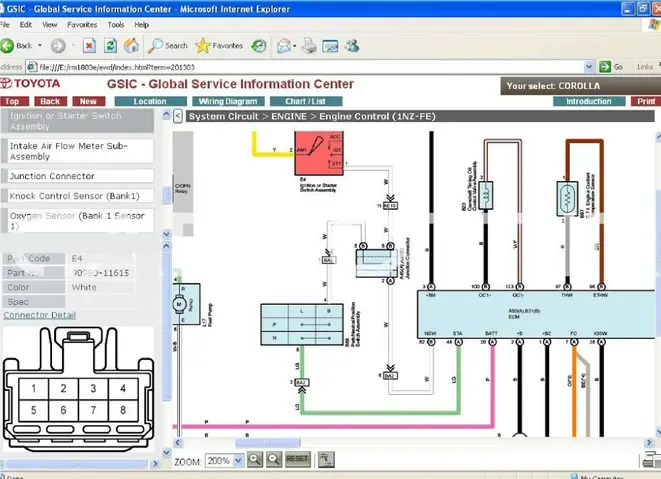Click the browser Forward arrow icon
661x479 pixels.
point(58,46)
